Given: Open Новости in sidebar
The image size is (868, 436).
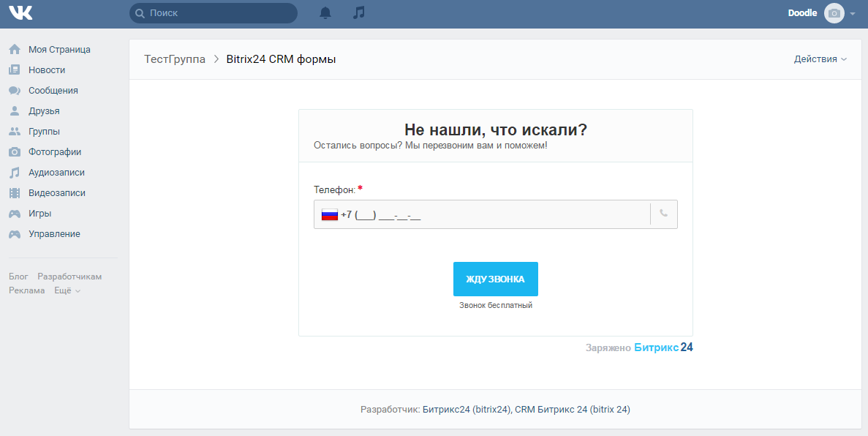Looking at the screenshot, I should click(x=47, y=69).
